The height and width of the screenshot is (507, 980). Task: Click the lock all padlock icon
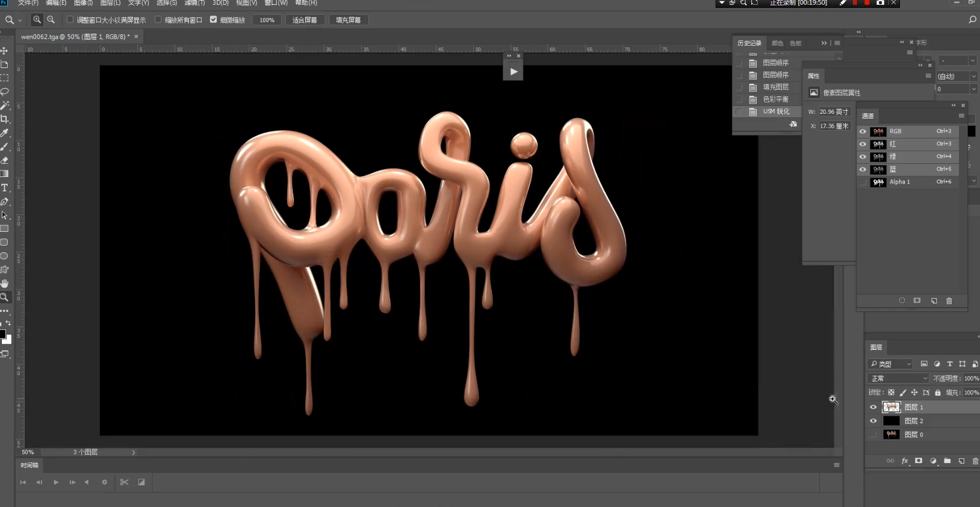pos(938,393)
